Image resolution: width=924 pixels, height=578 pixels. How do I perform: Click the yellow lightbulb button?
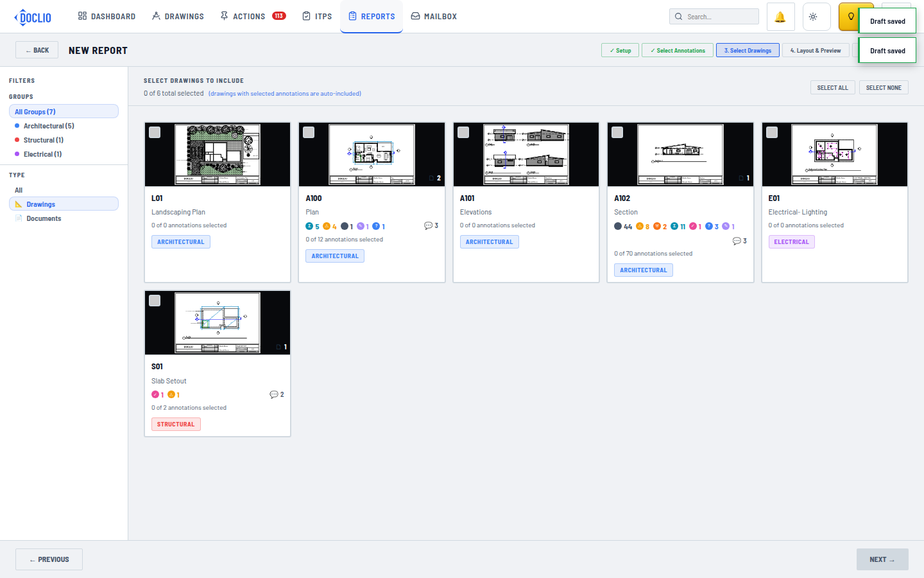[850, 17]
